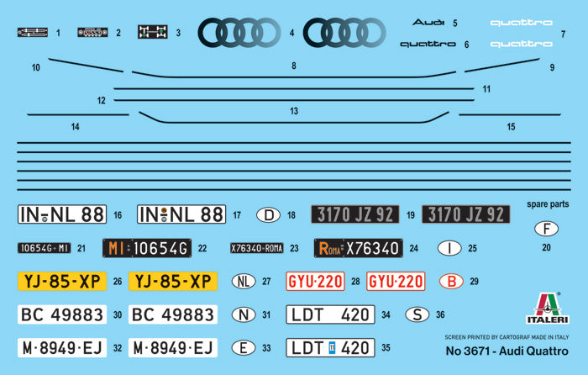This screenshot has height=375, width=588.
Task: Select LDT 420 plate with blue badge
Action: 330,347
